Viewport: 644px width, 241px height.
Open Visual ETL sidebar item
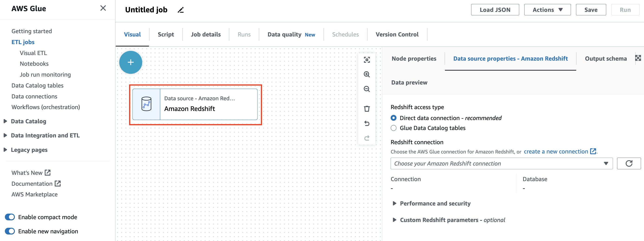(x=33, y=53)
